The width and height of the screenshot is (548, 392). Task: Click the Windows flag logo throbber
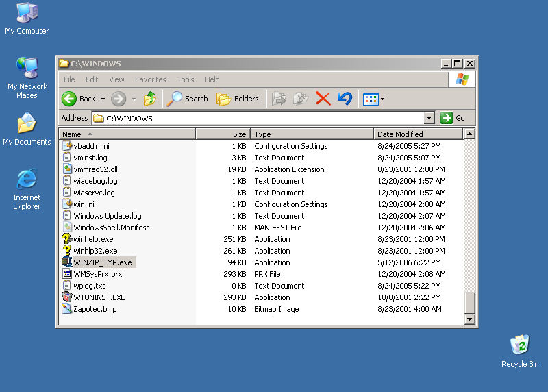(462, 79)
